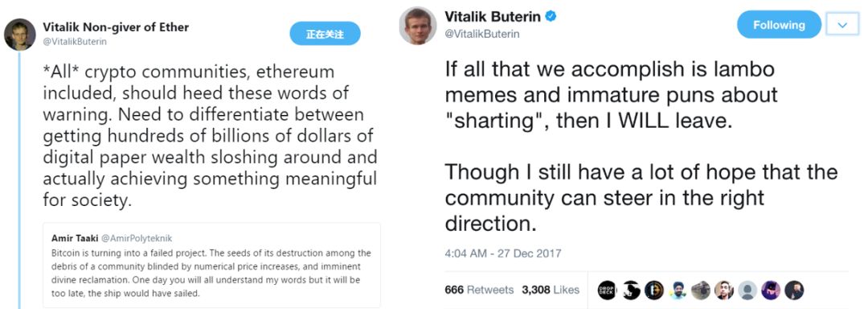The image size is (868, 309).
Task: Open the 3,308 Likes list
Action: [551, 290]
